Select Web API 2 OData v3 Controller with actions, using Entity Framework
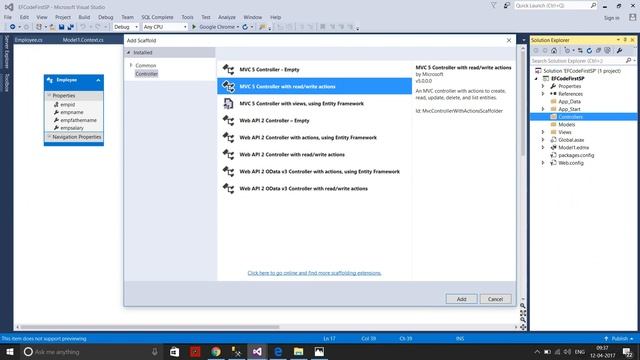Screen dimensions: 640x360 (x=314, y=171)
